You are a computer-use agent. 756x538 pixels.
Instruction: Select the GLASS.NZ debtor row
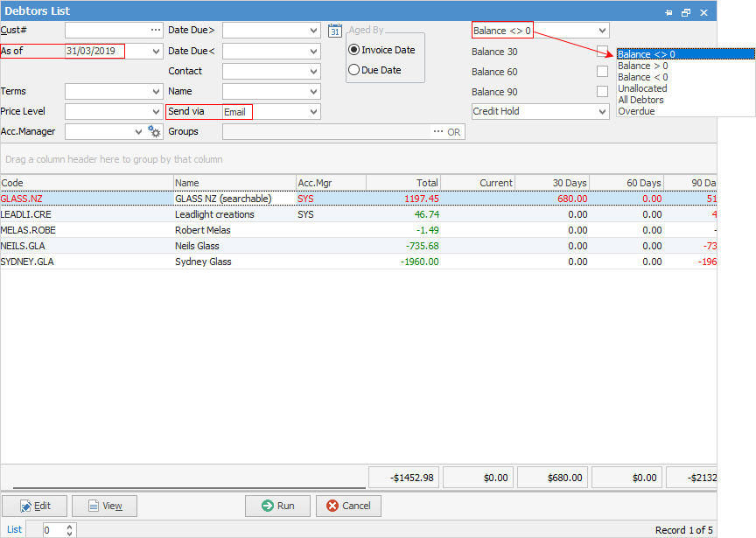[87, 199]
